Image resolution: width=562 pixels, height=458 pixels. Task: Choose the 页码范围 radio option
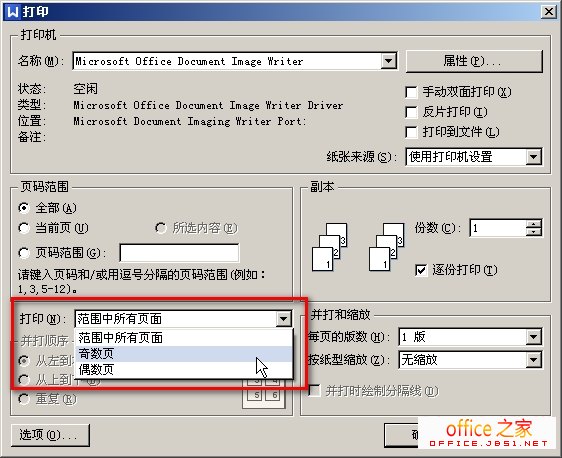click(24, 253)
